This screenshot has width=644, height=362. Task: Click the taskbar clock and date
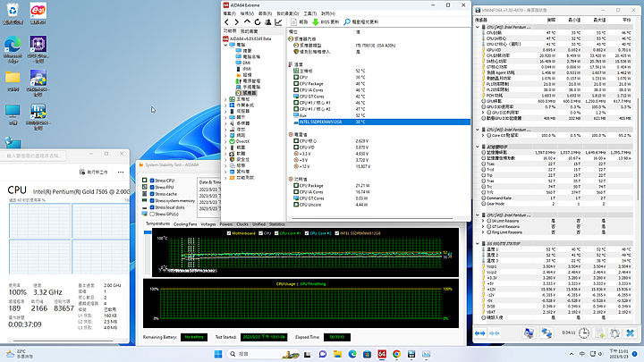point(618,354)
